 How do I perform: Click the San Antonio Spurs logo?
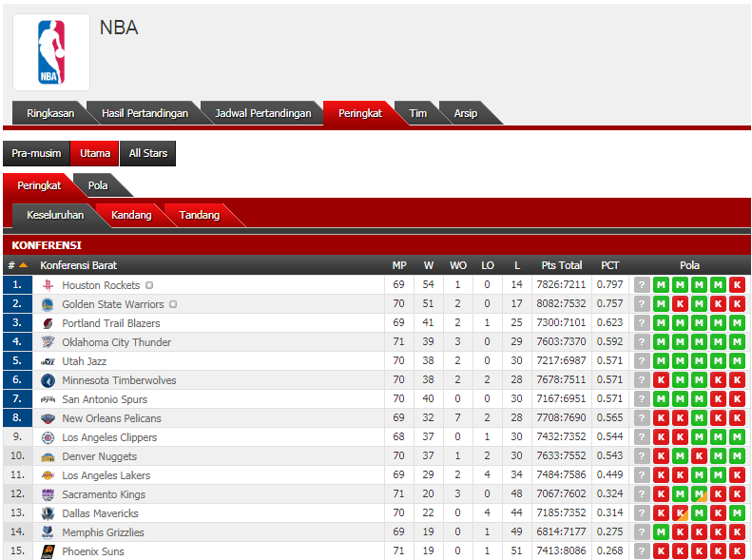(x=48, y=399)
